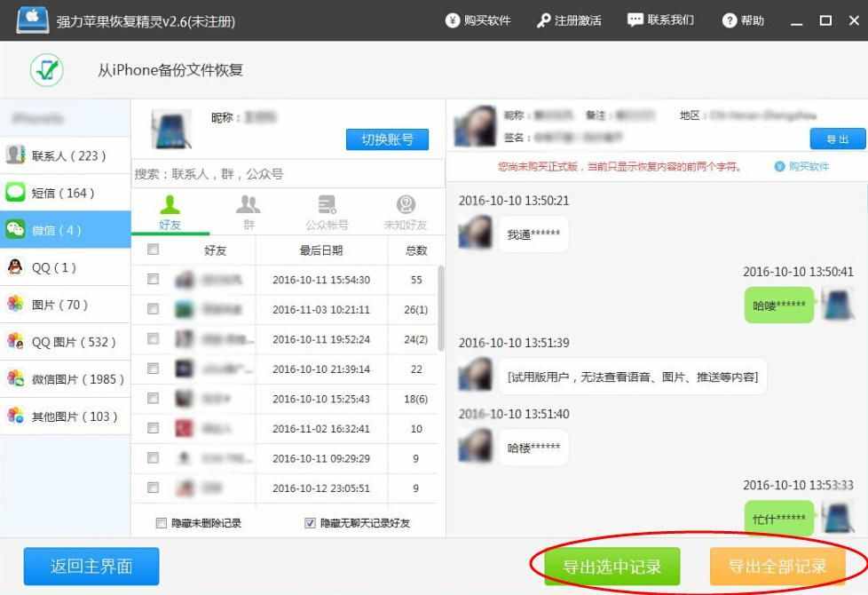Click the 返回主界面 button

(x=91, y=567)
